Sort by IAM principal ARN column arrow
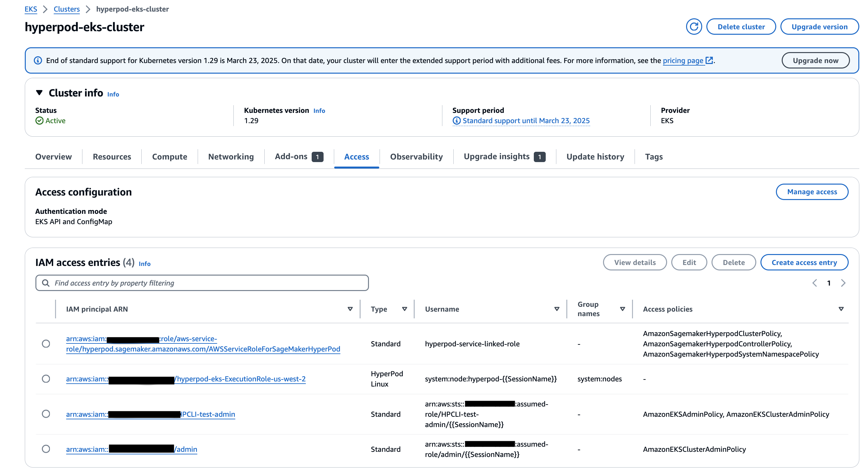 (350, 309)
